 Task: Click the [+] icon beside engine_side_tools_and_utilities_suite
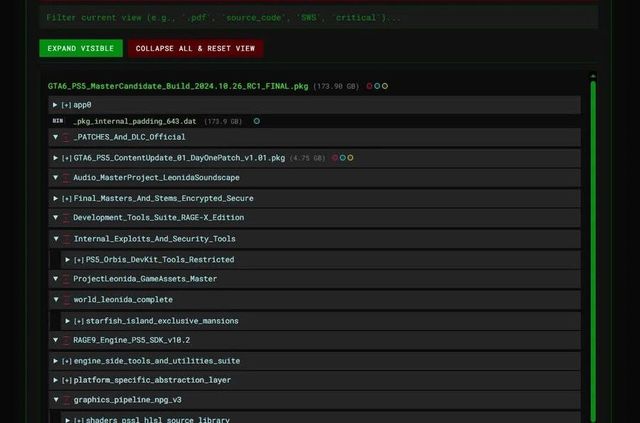click(66, 361)
